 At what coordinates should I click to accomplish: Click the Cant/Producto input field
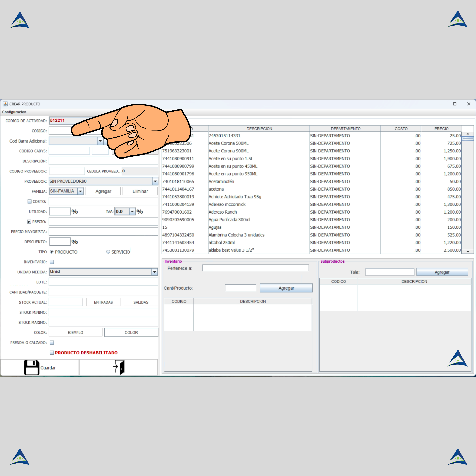point(240,288)
